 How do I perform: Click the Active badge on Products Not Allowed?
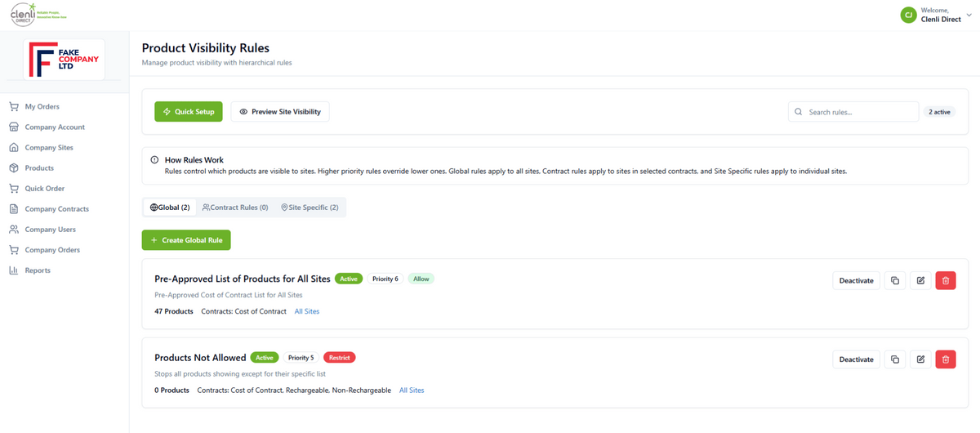(x=265, y=357)
